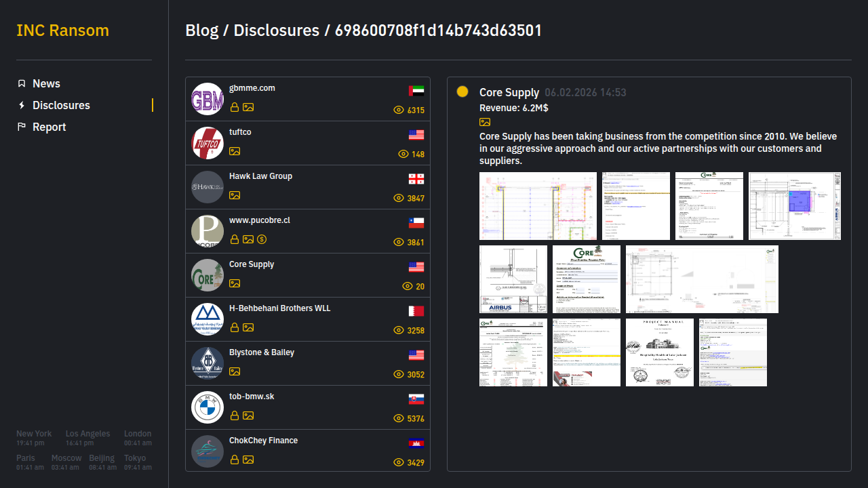Image resolution: width=868 pixels, height=488 pixels.
Task: Click the Disclosures lightning bolt icon
Action: pyautogui.click(x=22, y=105)
